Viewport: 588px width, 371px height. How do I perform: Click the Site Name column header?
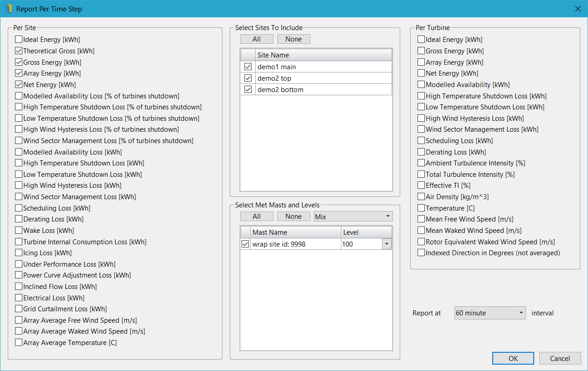323,55
